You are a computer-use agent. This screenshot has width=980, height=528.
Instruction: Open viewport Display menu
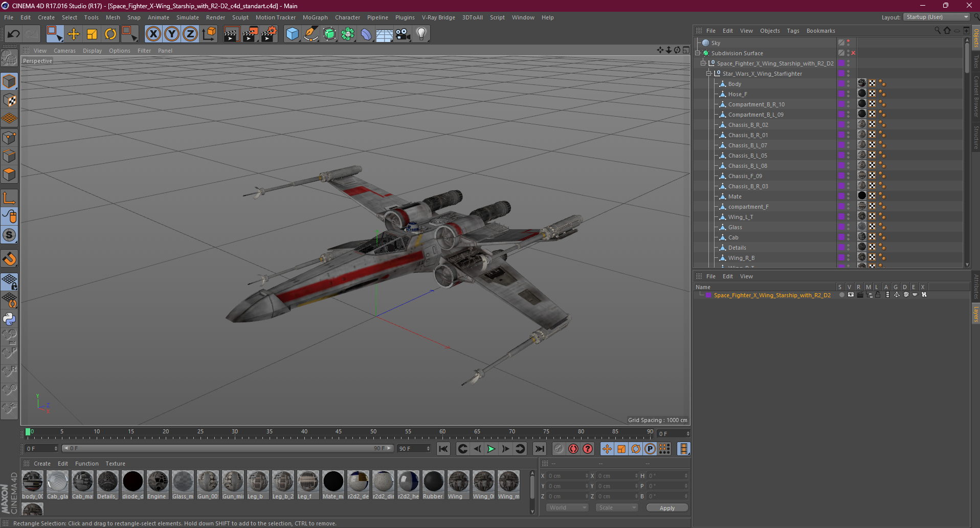92,51
